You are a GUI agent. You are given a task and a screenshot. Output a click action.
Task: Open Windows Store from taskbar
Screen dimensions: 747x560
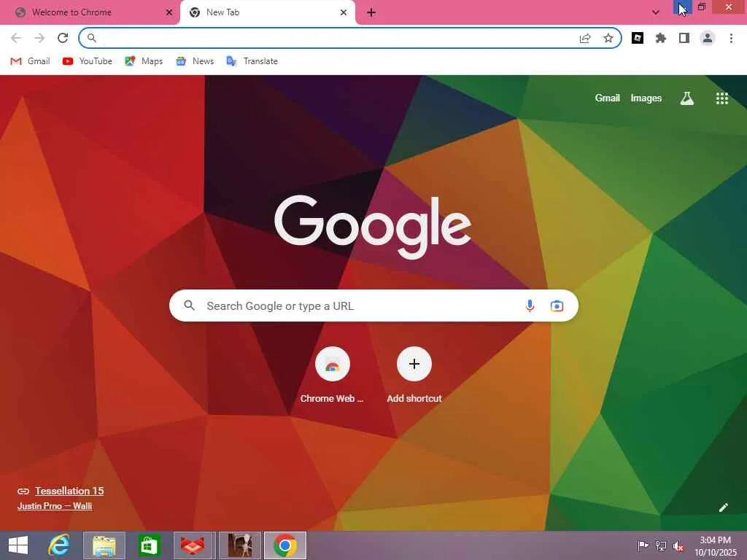149,545
